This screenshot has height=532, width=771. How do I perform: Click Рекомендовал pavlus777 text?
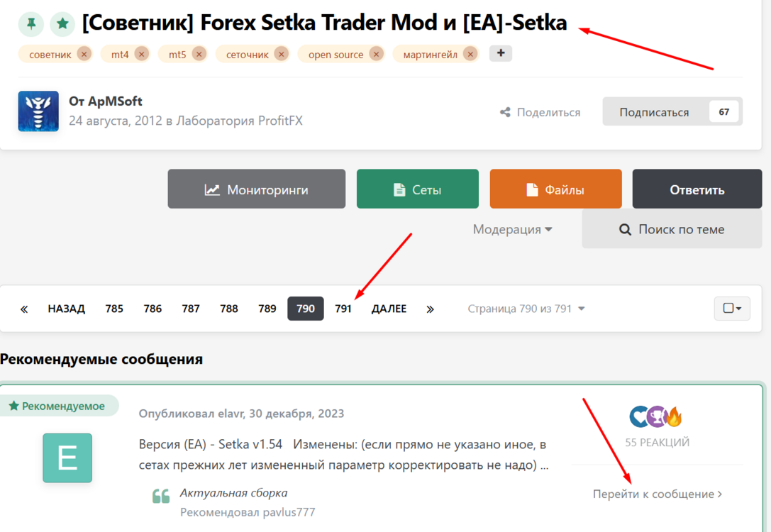pos(248,512)
